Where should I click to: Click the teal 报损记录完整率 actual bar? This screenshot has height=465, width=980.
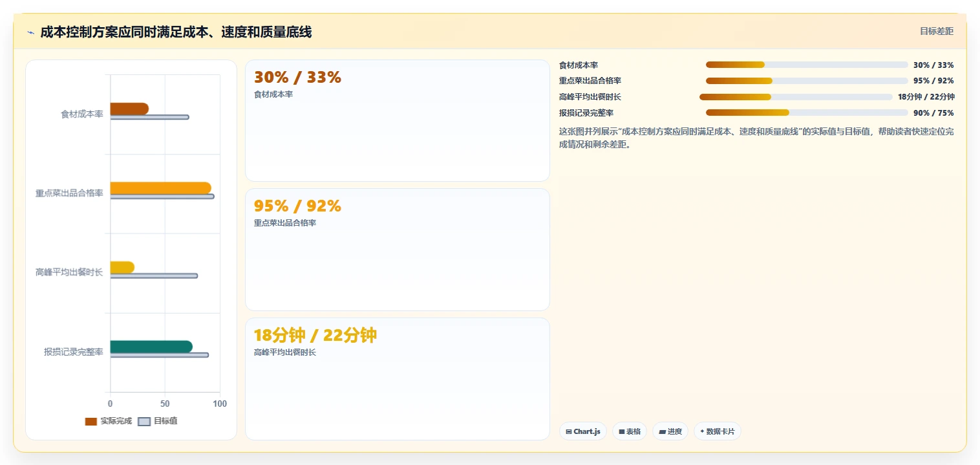tap(151, 347)
